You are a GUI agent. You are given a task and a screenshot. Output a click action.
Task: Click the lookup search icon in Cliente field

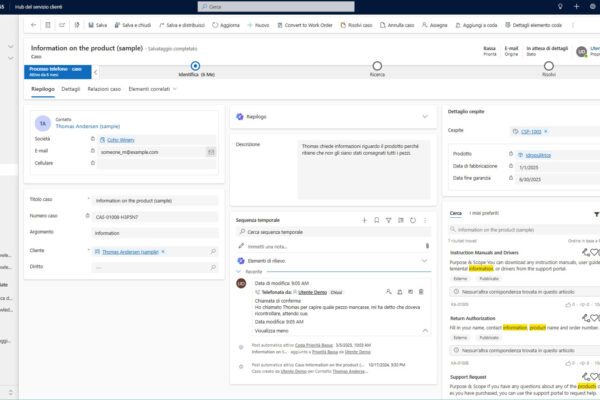click(x=213, y=251)
